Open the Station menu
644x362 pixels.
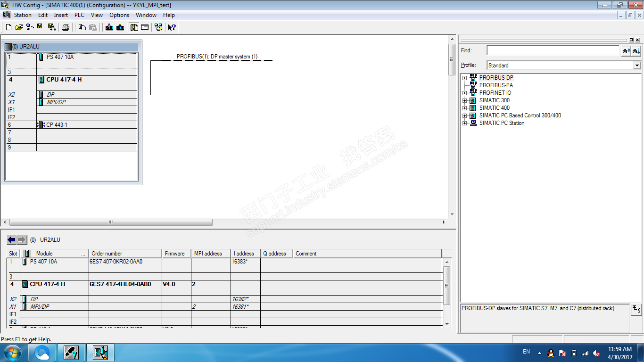(23, 15)
